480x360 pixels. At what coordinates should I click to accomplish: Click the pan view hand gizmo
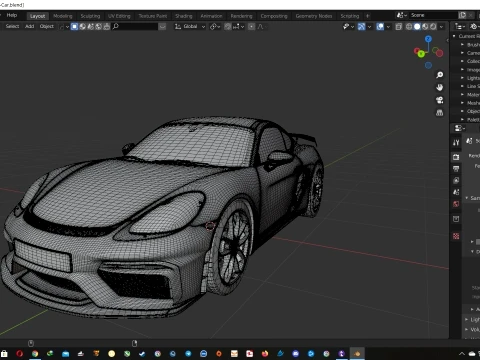point(440,87)
